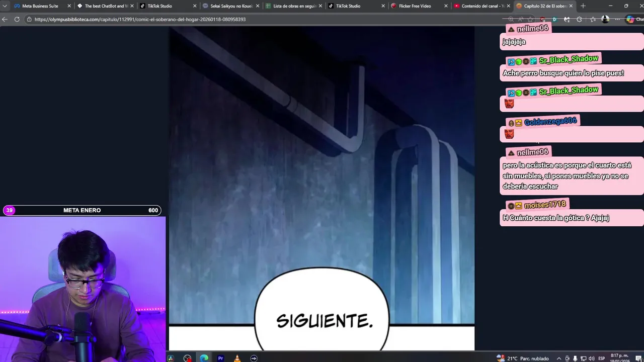Switch the ESP keyboard language indicator
This screenshot has width=644, height=362.
602,358
